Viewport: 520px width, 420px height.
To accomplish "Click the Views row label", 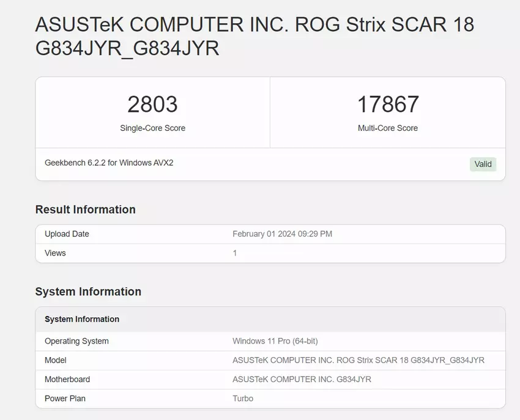I will point(55,253).
